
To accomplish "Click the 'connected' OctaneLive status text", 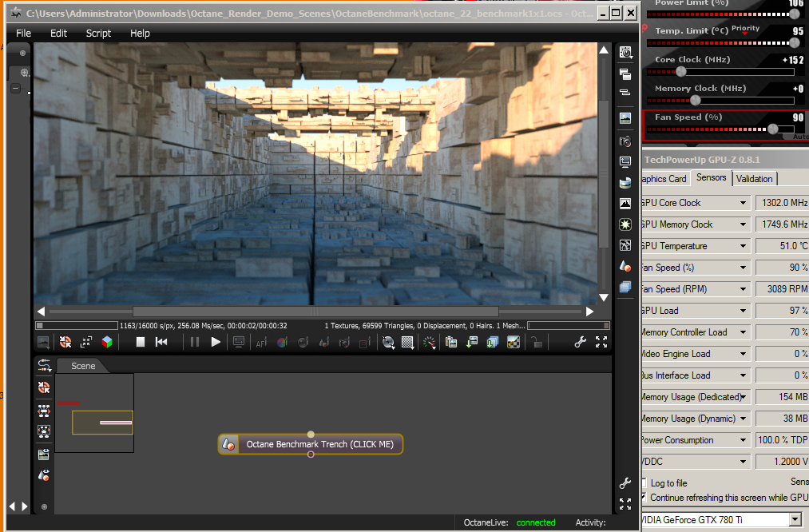I will (x=536, y=522).
